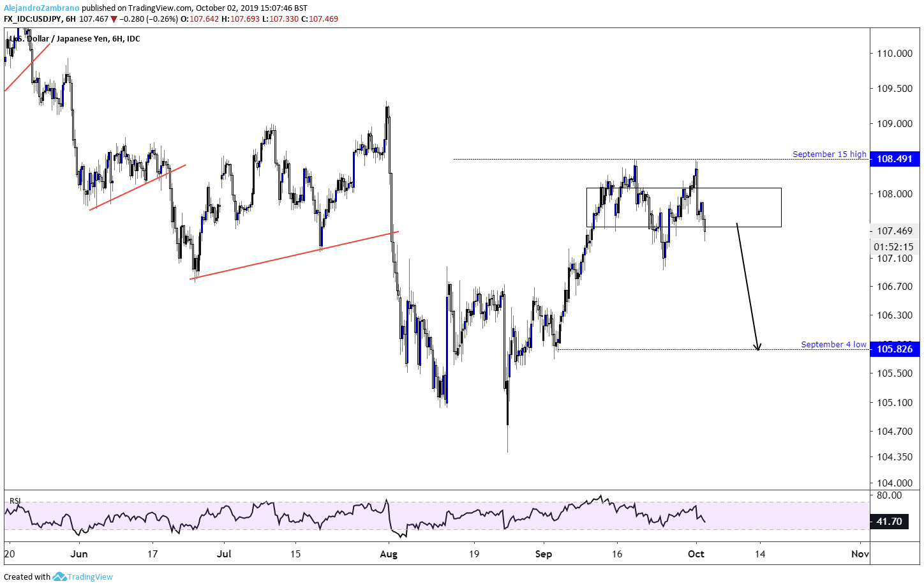924x588 pixels.
Task: Click the 110.000 price axis label
Action: pyautogui.click(x=895, y=53)
